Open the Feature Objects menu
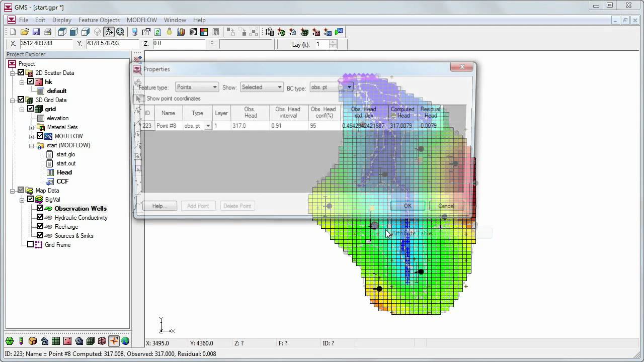 99,20
